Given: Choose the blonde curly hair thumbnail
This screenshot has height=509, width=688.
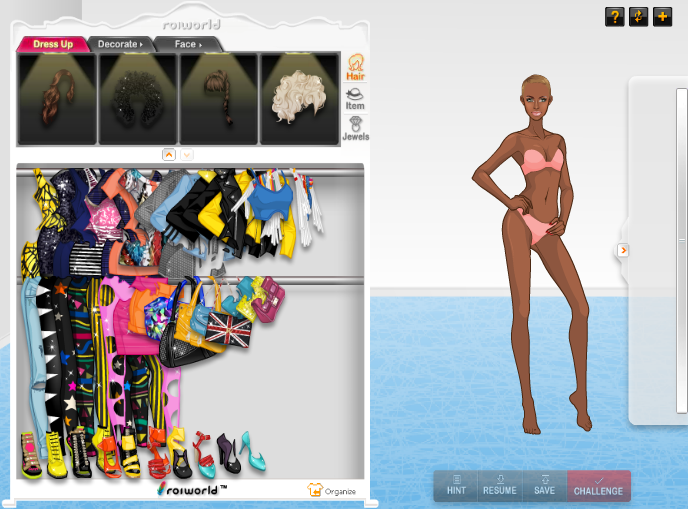Looking at the screenshot, I should pyautogui.click(x=300, y=98).
